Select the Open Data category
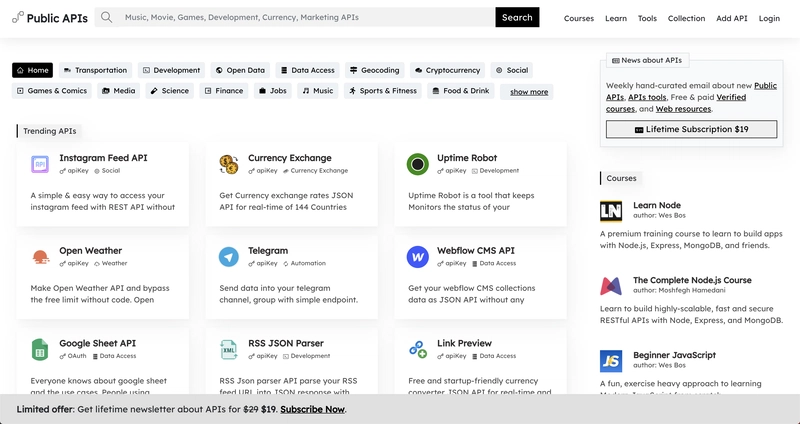This screenshot has width=800, height=424. 240,70
